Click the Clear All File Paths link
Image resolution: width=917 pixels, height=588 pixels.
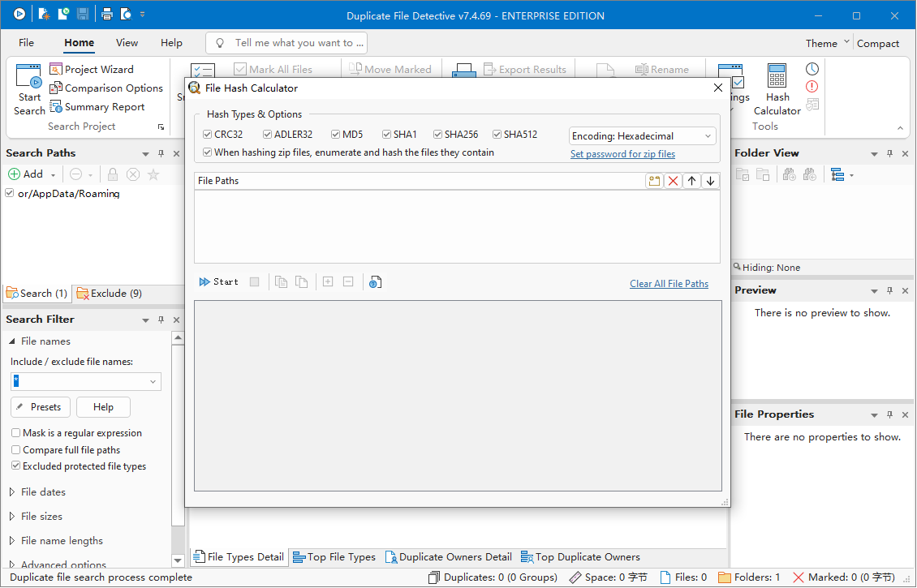coord(669,284)
